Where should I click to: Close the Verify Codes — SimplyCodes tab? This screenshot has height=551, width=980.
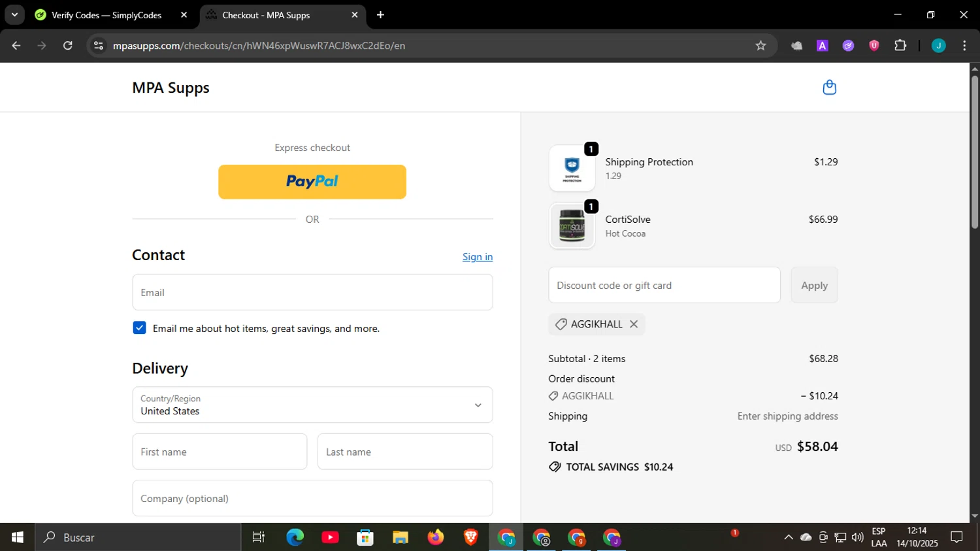(184, 15)
